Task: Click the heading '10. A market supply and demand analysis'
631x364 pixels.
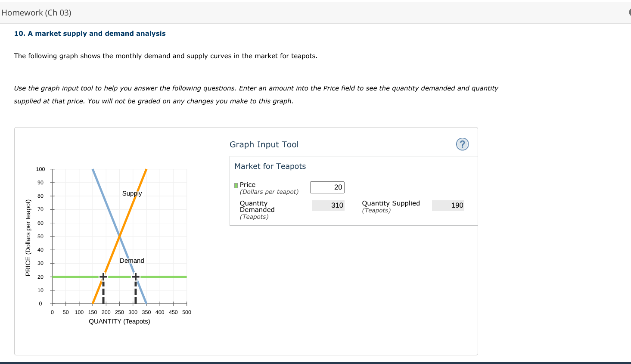Action: coord(90,33)
